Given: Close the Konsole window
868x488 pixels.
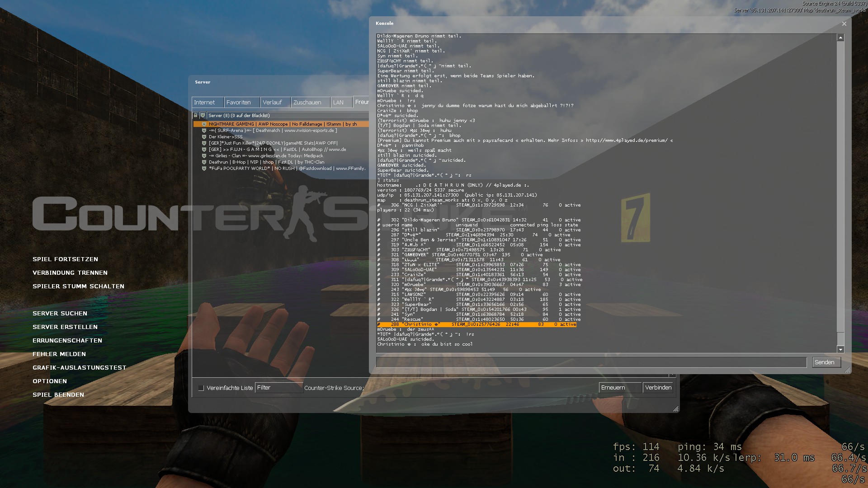Looking at the screenshot, I should coord(844,24).
